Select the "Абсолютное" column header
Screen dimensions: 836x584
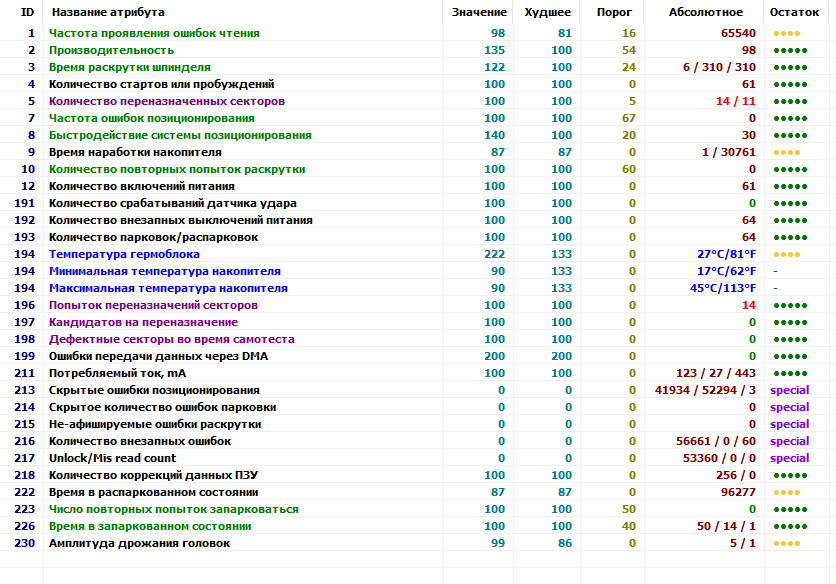point(705,12)
